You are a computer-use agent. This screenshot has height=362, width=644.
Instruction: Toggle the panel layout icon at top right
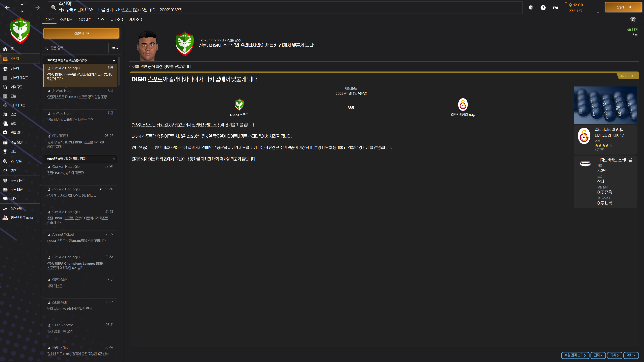pyautogui.click(x=633, y=19)
